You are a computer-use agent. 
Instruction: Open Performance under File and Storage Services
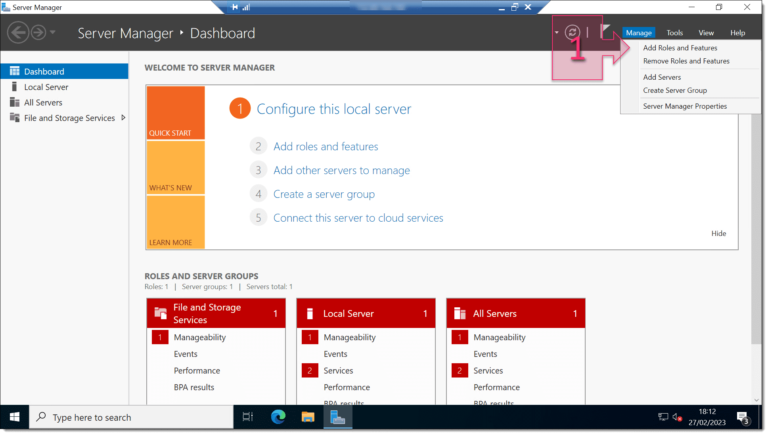coord(196,371)
